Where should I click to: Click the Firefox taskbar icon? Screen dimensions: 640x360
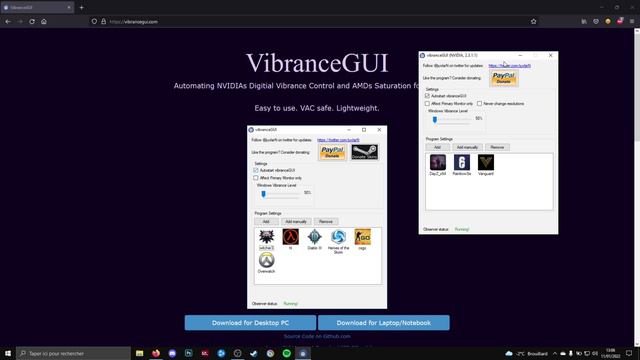click(x=156, y=353)
